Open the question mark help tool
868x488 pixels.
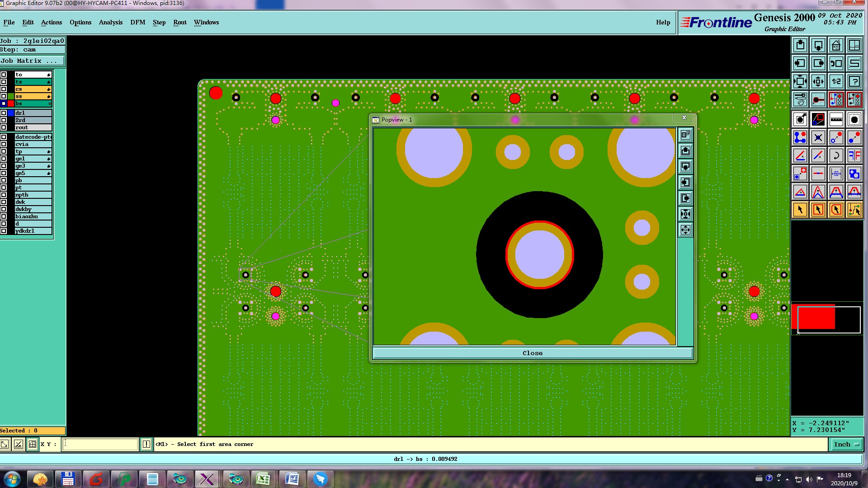point(854,82)
